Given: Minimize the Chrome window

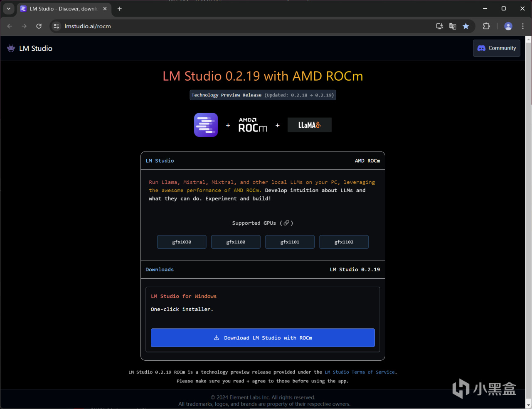Looking at the screenshot, I should (x=485, y=8).
